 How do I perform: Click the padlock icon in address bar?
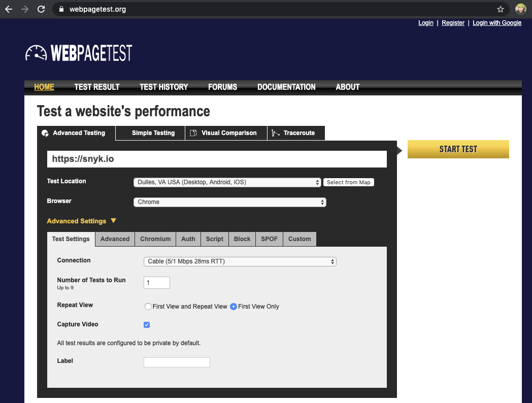pyautogui.click(x=61, y=9)
